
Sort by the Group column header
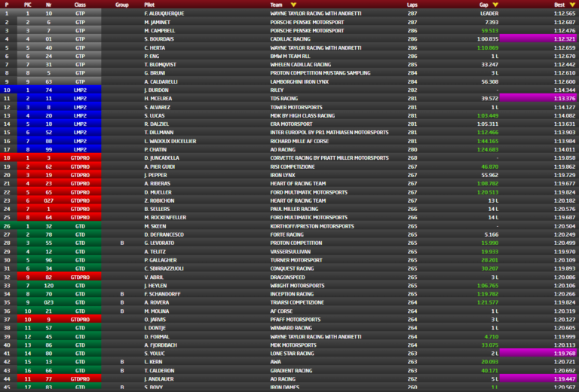click(122, 5)
